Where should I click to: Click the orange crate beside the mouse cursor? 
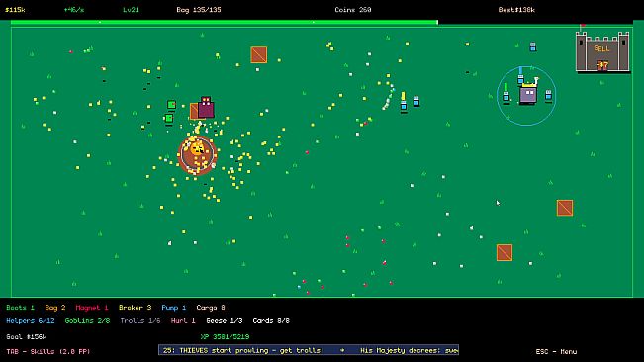(565, 208)
